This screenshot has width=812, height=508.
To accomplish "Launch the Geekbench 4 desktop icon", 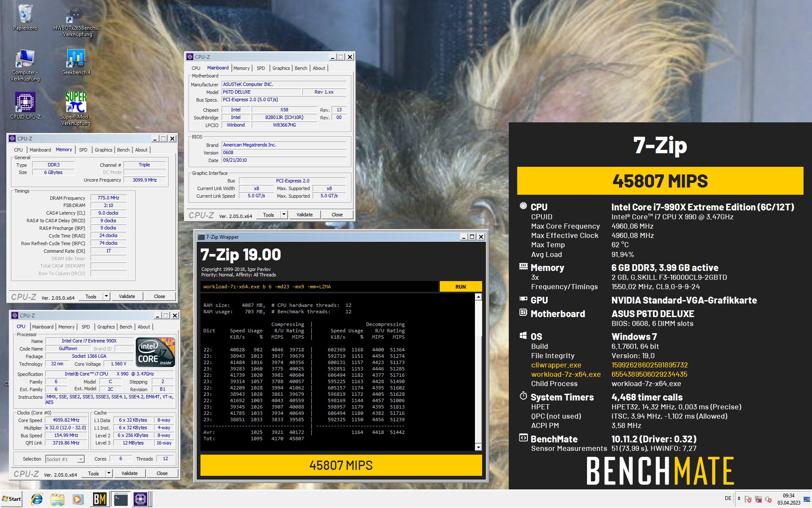I will (76, 62).
